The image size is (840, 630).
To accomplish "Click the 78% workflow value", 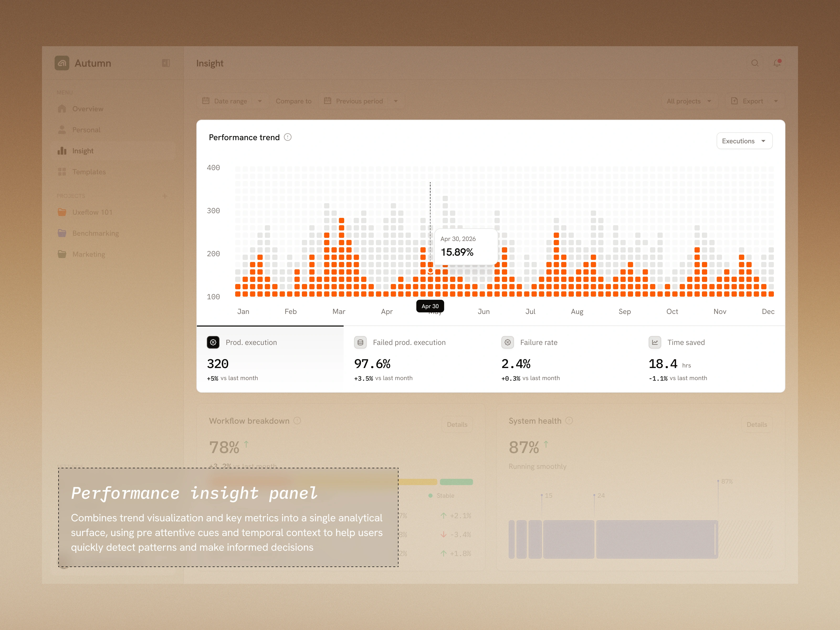I will click(x=224, y=447).
